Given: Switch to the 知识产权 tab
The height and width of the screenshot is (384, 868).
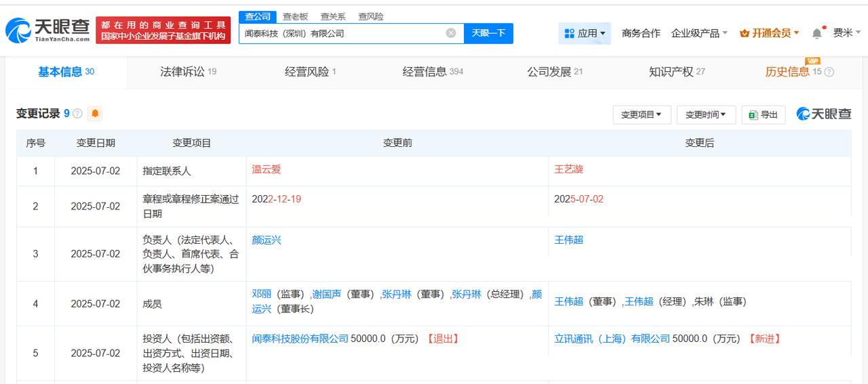Looking at the screenshot, I should 677,72.
